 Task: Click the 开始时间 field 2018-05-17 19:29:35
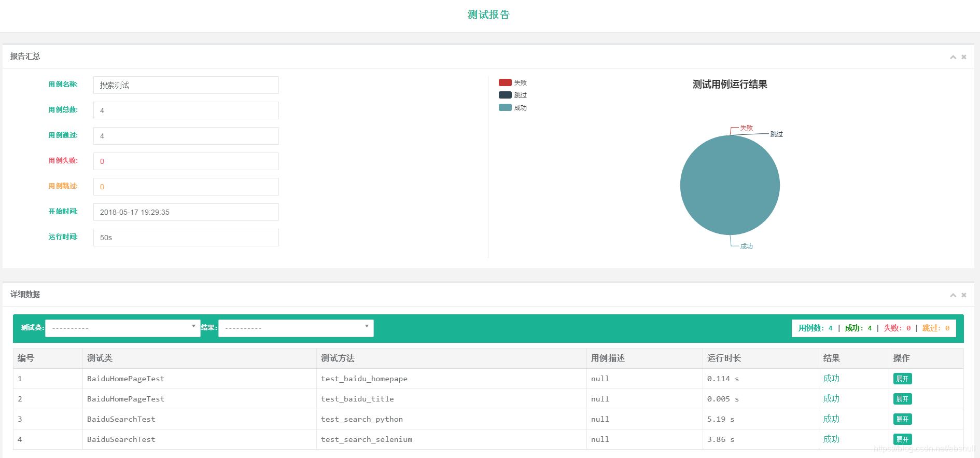pos(186,212)
